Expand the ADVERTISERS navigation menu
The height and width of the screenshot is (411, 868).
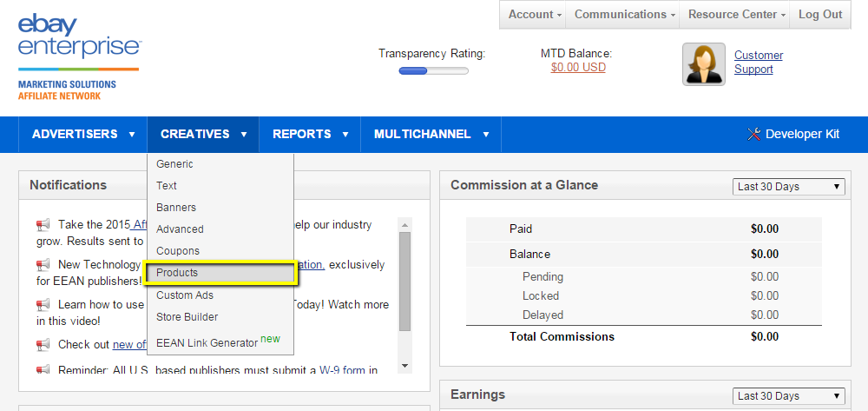[x=83, y=134]
